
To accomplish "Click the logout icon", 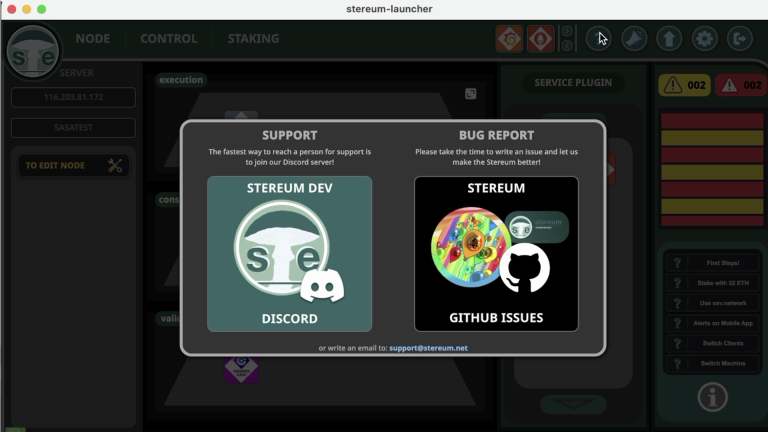I will (x=740, y=38).
